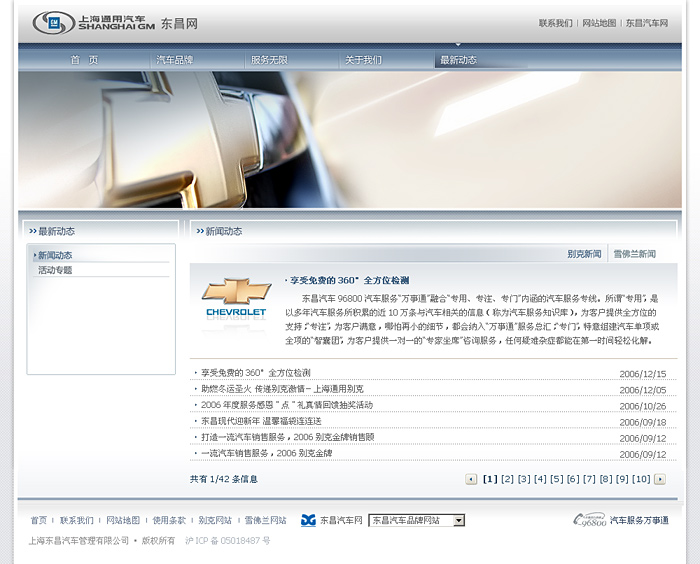Click footer 首页 link
Screen dimensions: 700x564
38,520
